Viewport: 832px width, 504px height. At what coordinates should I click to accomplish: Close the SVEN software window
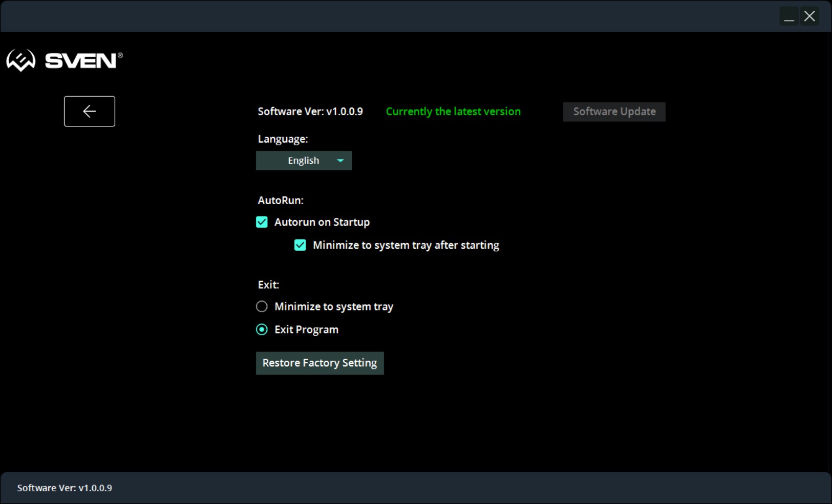tap(809, 16)
